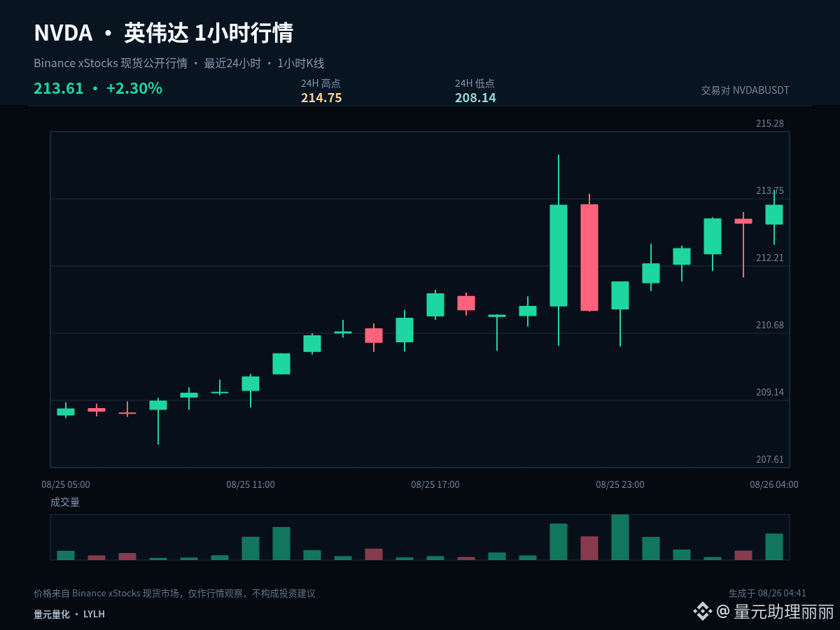Select the 24H high value 214.75
Viewport: 840px width, 630px height.
321,97
